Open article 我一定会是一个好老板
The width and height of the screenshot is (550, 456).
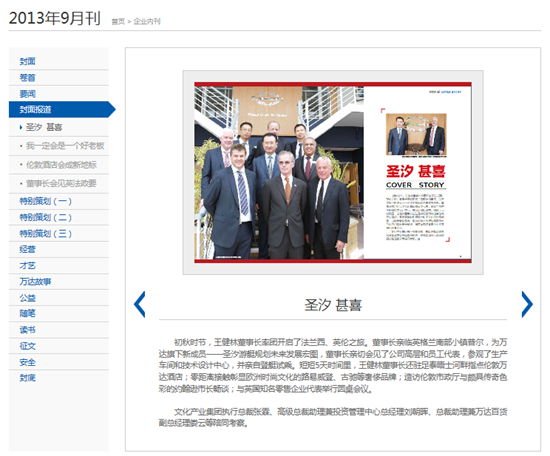tap(65, 146)
